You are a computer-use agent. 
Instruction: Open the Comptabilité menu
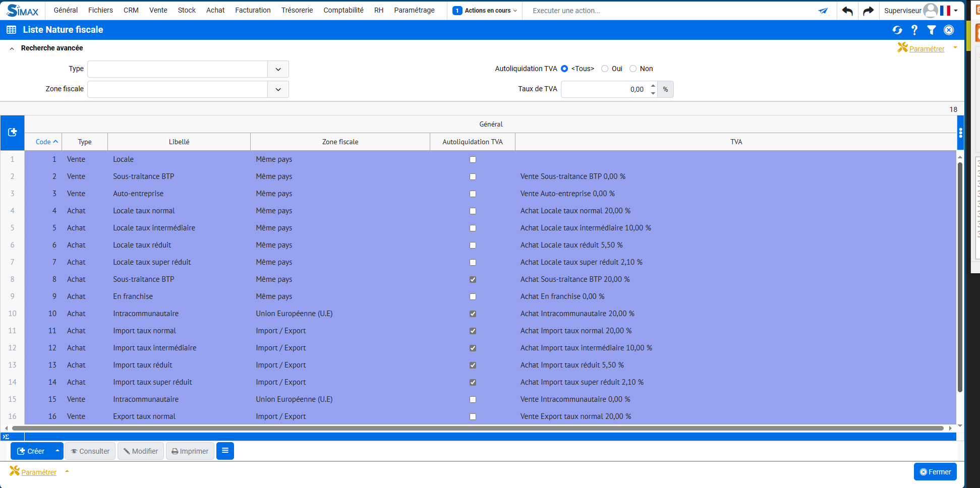tap(343, 10)
